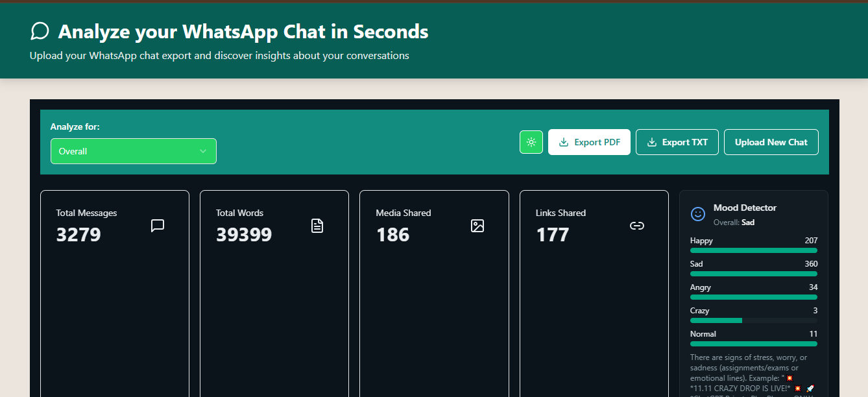Click the Angry mood progress bar
Viewport: 868px width, 397px height.
[x=754, y=297]
